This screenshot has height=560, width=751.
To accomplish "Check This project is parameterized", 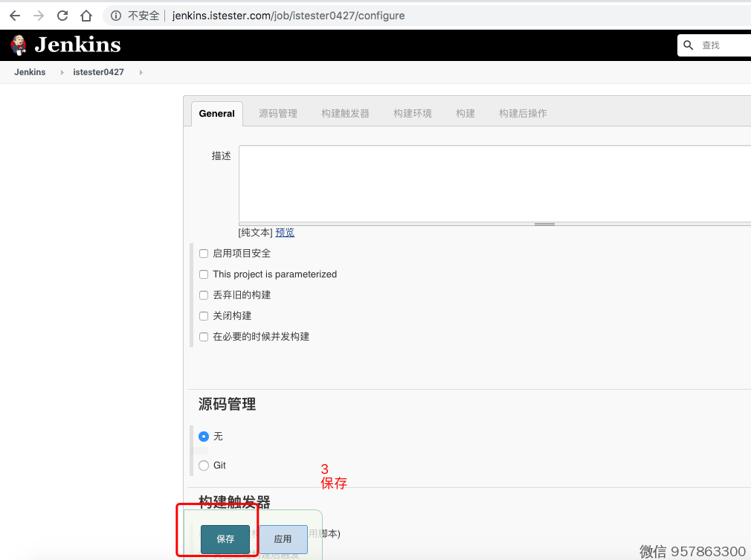I will pos(204,274).
